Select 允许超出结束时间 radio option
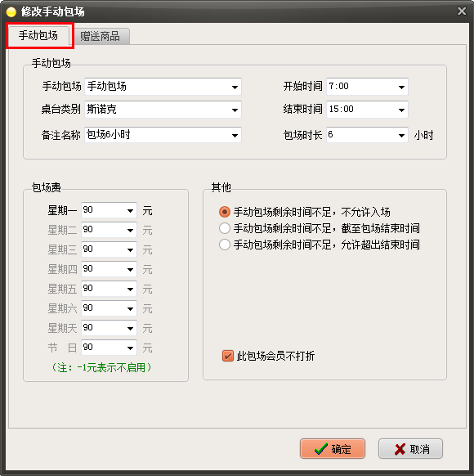The image size is (474, 476). pos(225,245)
